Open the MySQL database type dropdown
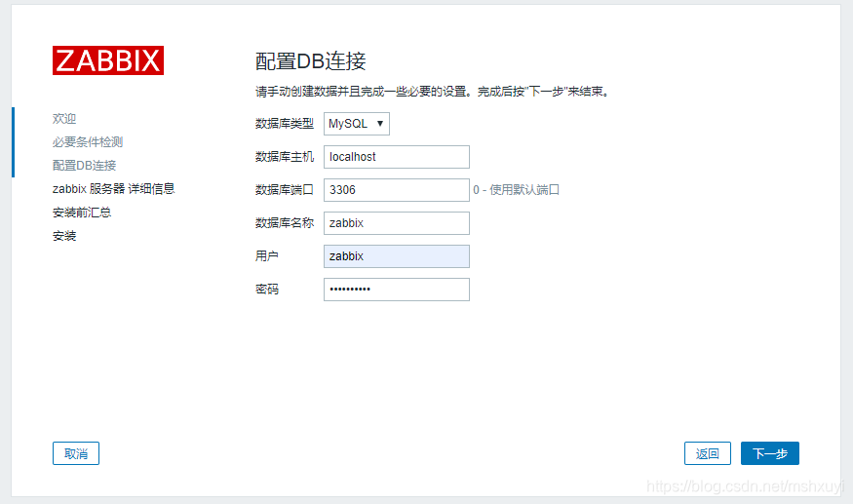This screenshot has width=853, height=504. tap(357, 124)
